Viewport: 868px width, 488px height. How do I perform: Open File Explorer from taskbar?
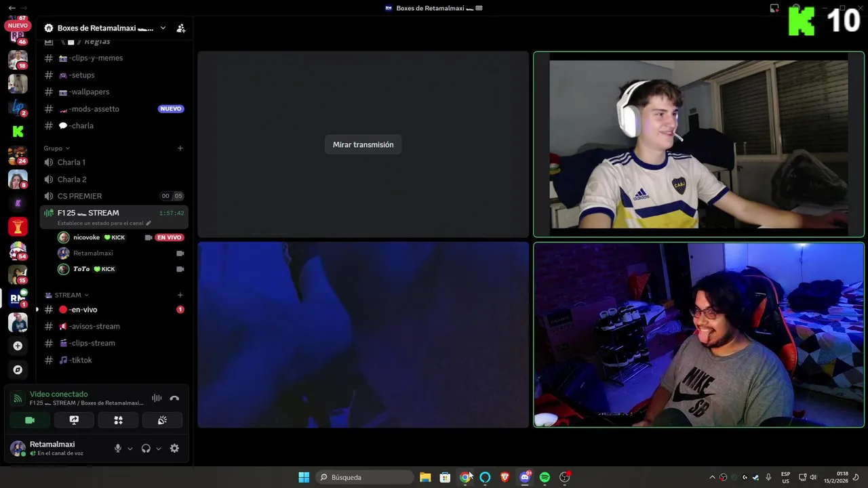pos(425,478)
